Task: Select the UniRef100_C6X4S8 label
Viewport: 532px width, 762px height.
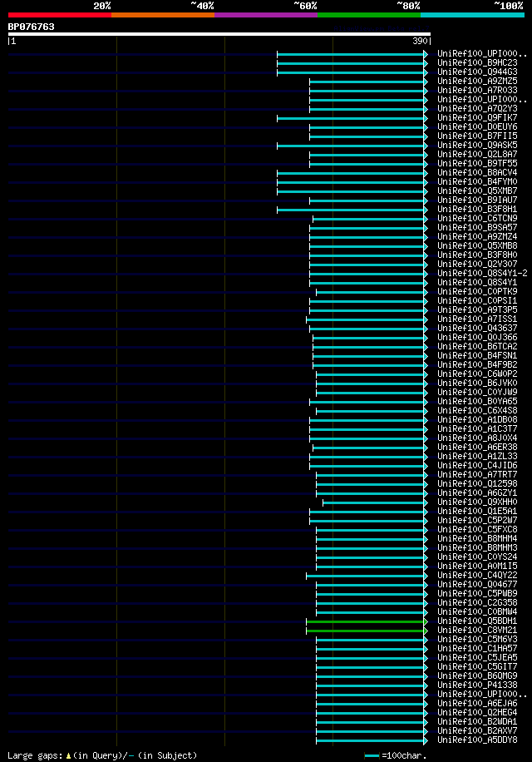Action: coord(477,411)
